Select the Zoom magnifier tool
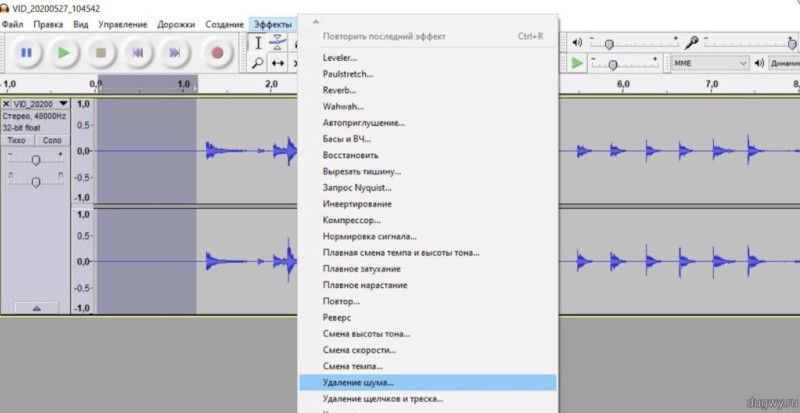The image size is (800, 413). pyautogui.click(x=258, y=63)
